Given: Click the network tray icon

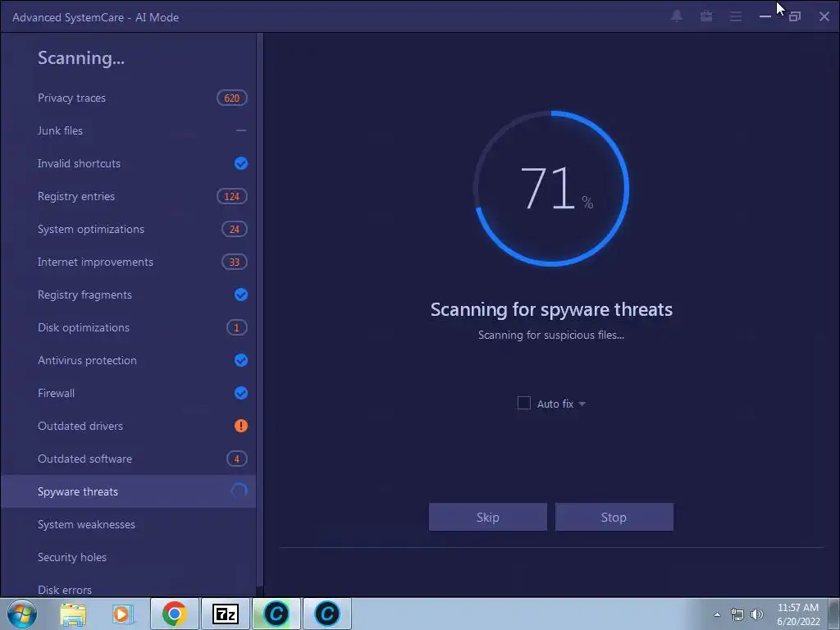Looking at the screenshot, I should pos(737,614).
